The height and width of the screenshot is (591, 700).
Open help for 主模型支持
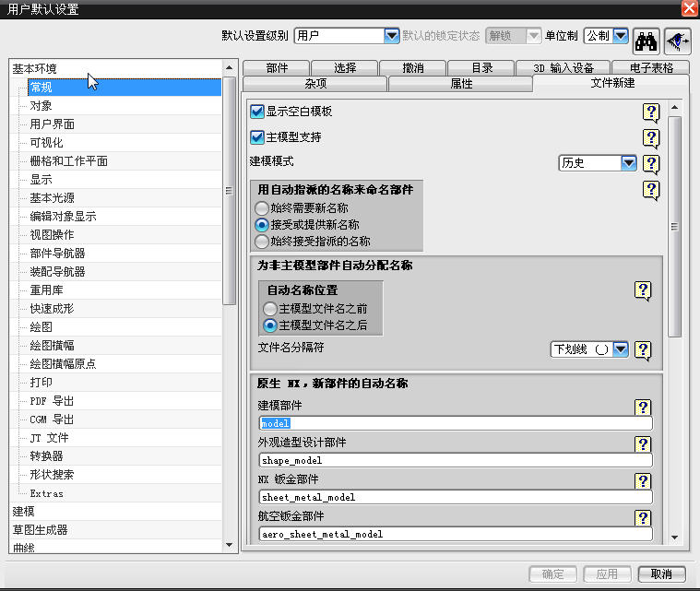651,138
